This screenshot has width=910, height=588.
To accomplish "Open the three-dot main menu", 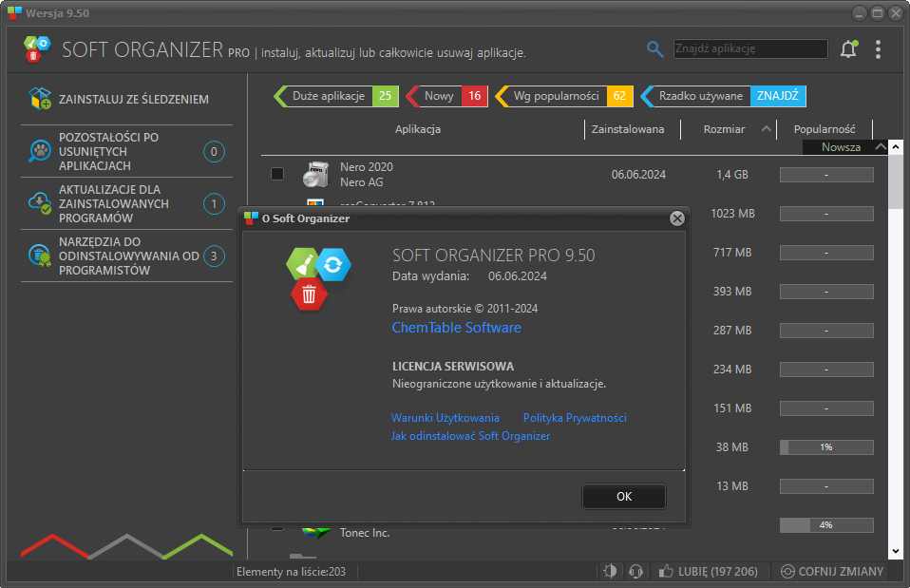I will coord(878,49).
